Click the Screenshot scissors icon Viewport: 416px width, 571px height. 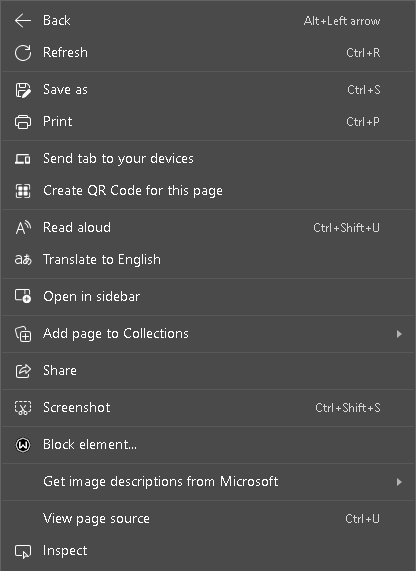(x=23, y=408)
